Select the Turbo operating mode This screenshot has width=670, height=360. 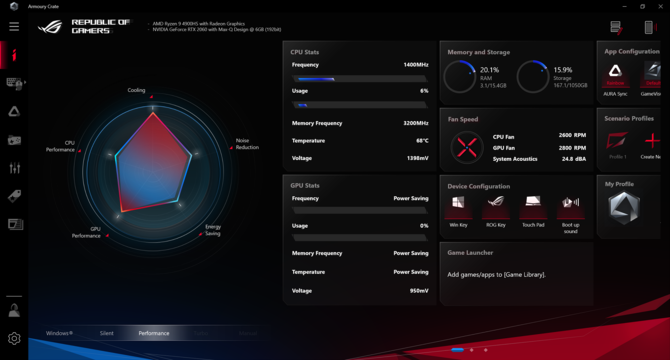click(x=201, y=333)
